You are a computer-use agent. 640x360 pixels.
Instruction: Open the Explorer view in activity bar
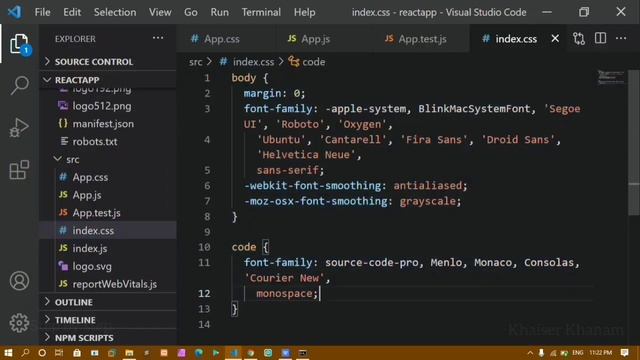point(19,44)
